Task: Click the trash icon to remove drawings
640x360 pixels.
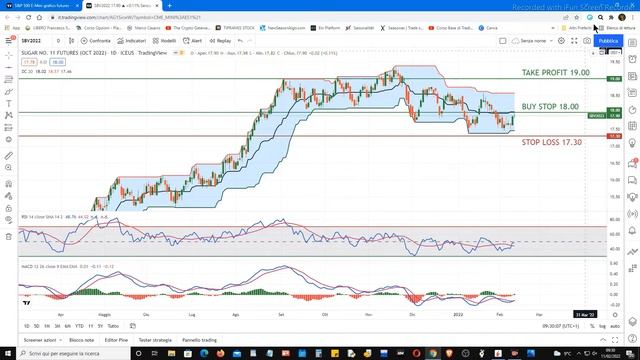Action: click(x=9, y=237)
